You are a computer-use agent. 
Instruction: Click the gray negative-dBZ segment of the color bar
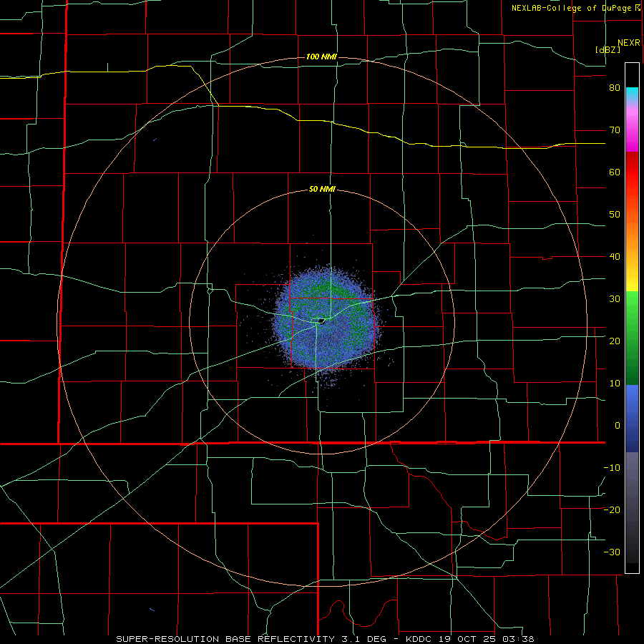pos(632,507)
